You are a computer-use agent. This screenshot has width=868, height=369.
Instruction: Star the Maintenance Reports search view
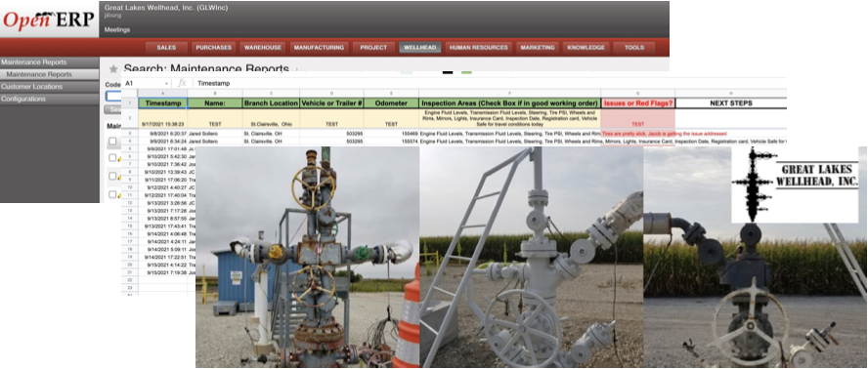pos(113,69)
